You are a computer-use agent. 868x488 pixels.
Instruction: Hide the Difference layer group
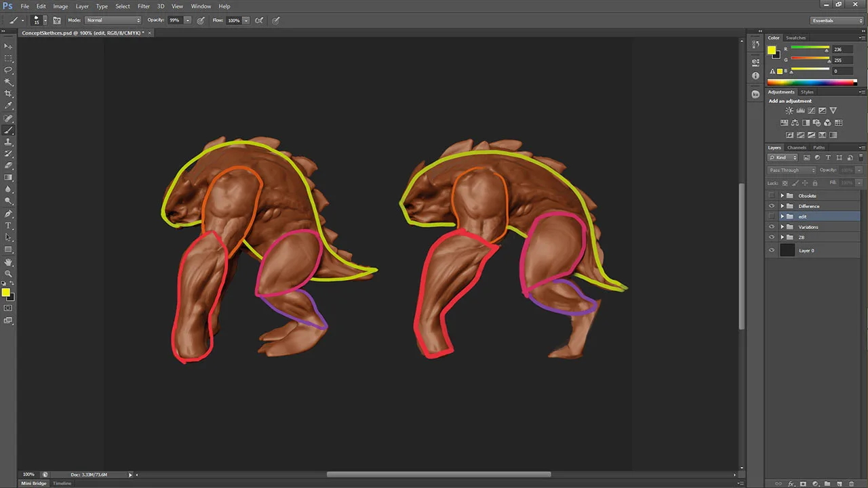tap(772, 206)
